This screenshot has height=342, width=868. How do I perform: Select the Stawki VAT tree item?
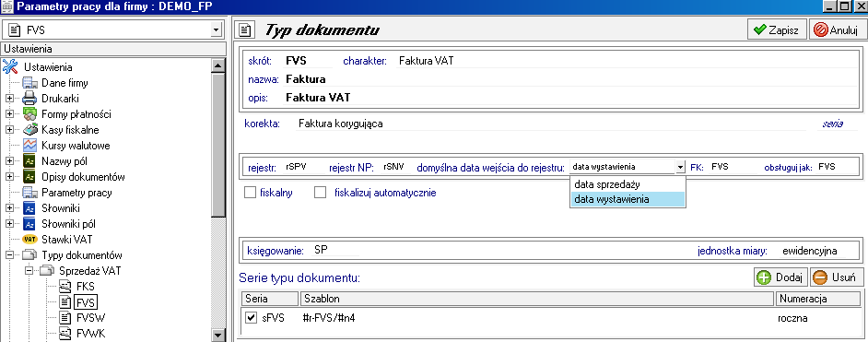tap(67, 240)
